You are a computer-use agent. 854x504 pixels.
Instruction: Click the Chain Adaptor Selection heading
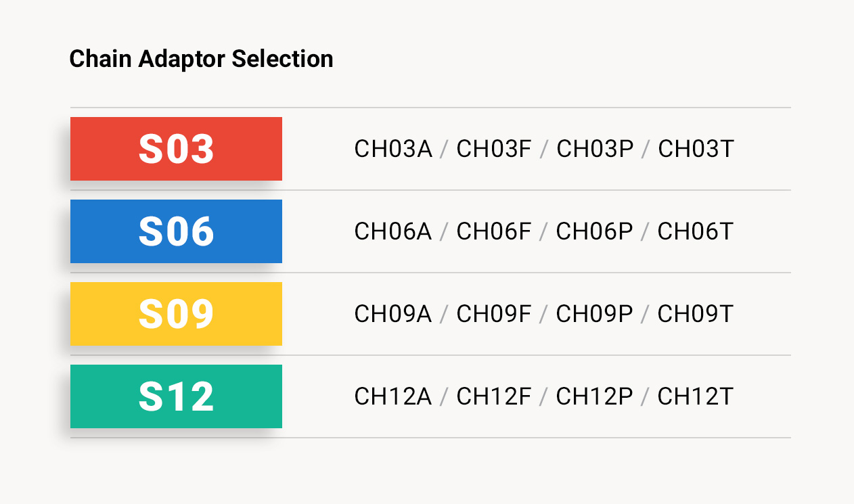[201, 59]
